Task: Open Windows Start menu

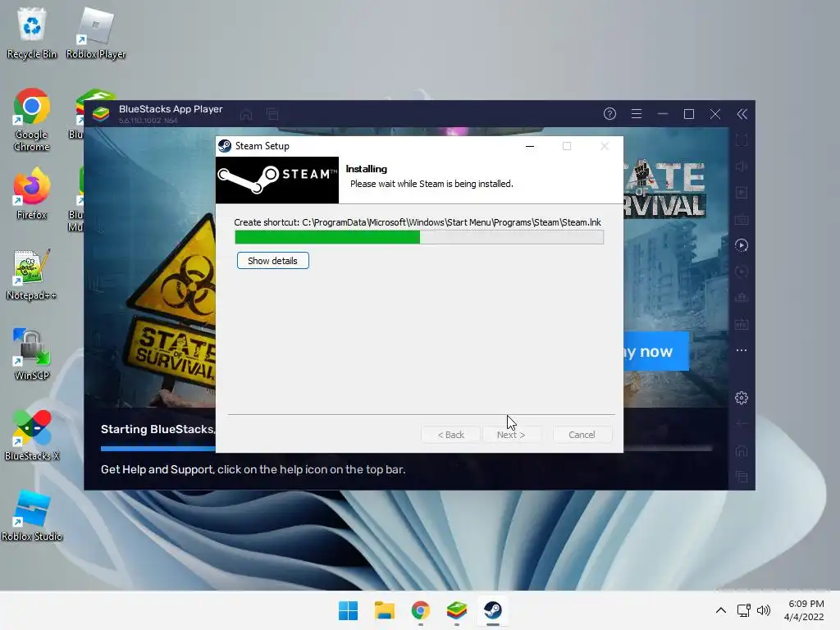Action: tap(348, 610)
